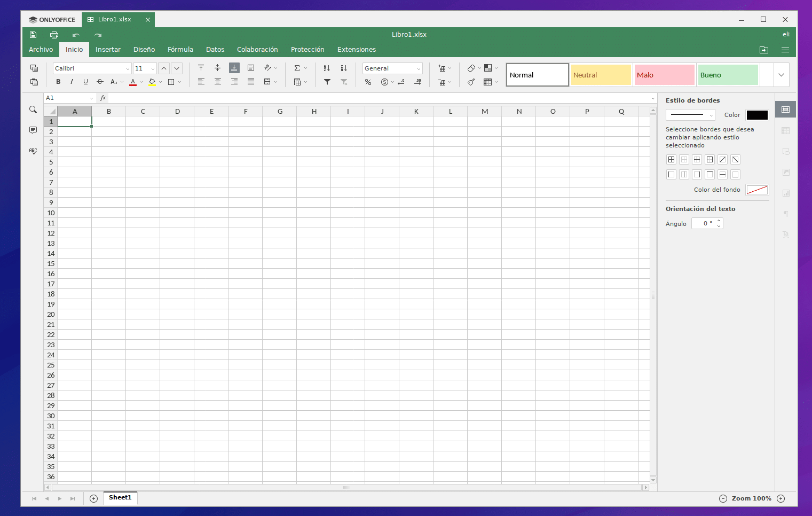This screenshot has height=516, width=812.
Task: Apply the Malo cell style
Action: click(665, 75)
